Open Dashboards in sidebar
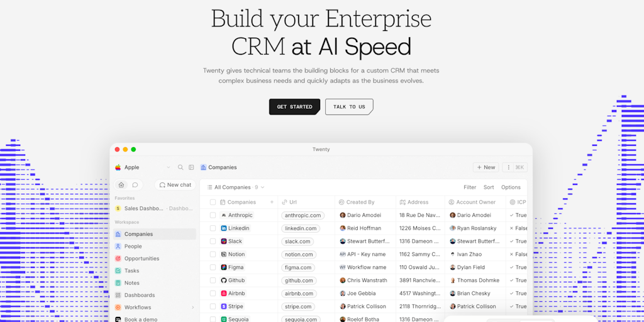 (155, 295)
